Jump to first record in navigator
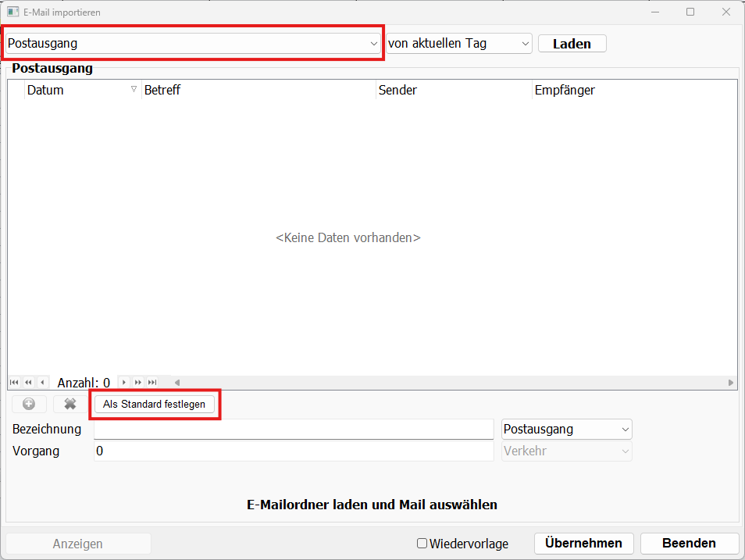 pos(14,383)
